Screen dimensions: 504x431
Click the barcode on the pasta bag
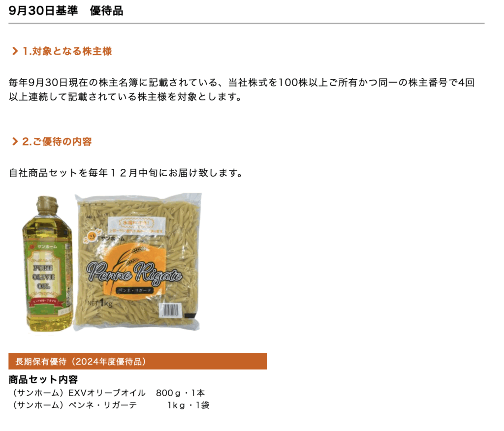point(171,310)
